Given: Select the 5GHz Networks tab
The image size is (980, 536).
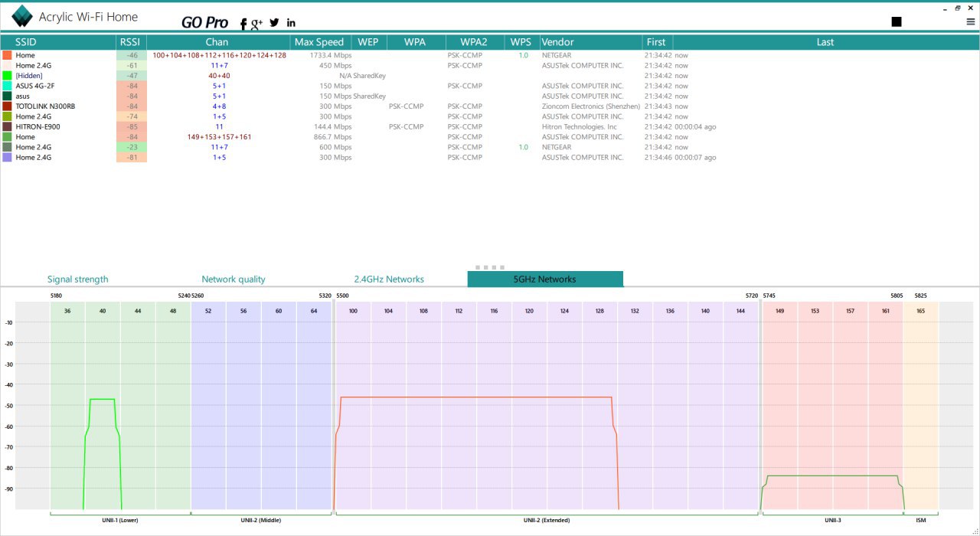Looking at the screenshot, I should pyautogui.click(x=545, y=279).
